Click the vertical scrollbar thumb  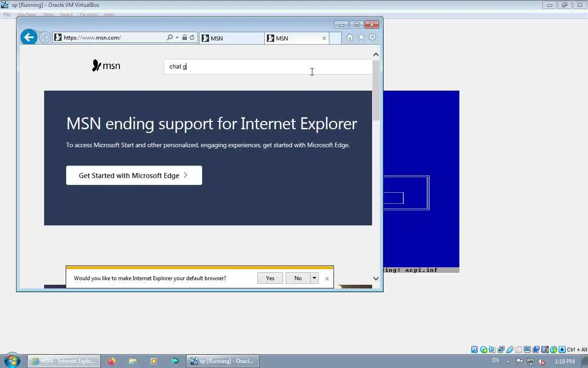pos(376,90)
